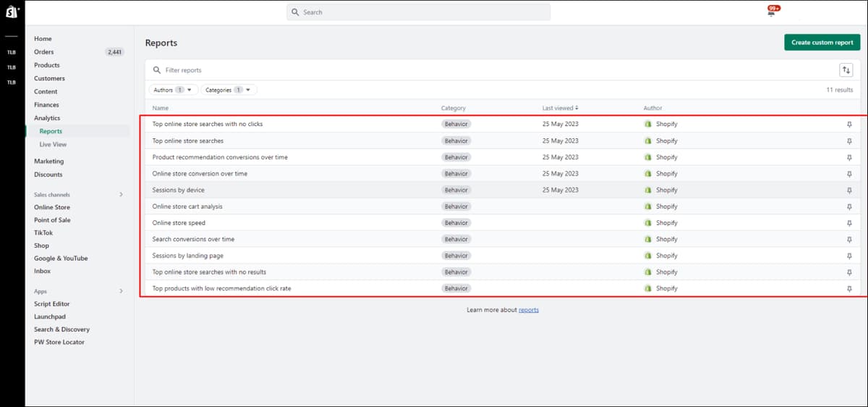Open the PW Store Locator app
The image size is (868, 407).
tap(59, 342)
